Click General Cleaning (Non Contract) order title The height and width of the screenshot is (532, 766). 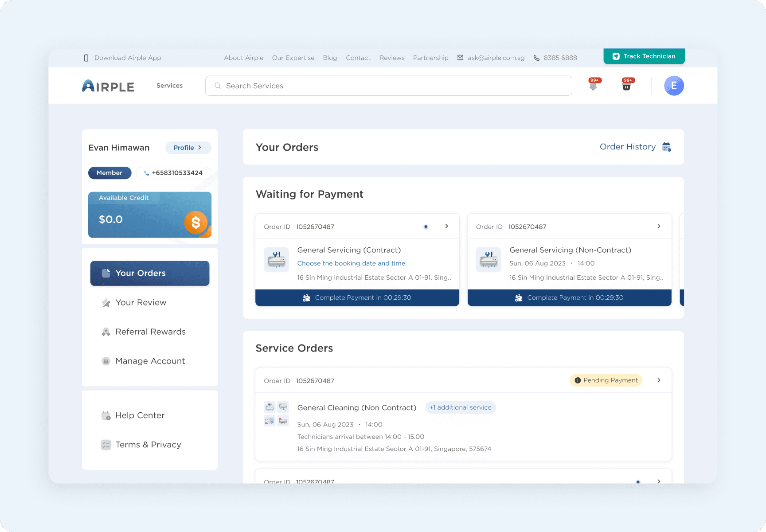click(x=357, y=408)
